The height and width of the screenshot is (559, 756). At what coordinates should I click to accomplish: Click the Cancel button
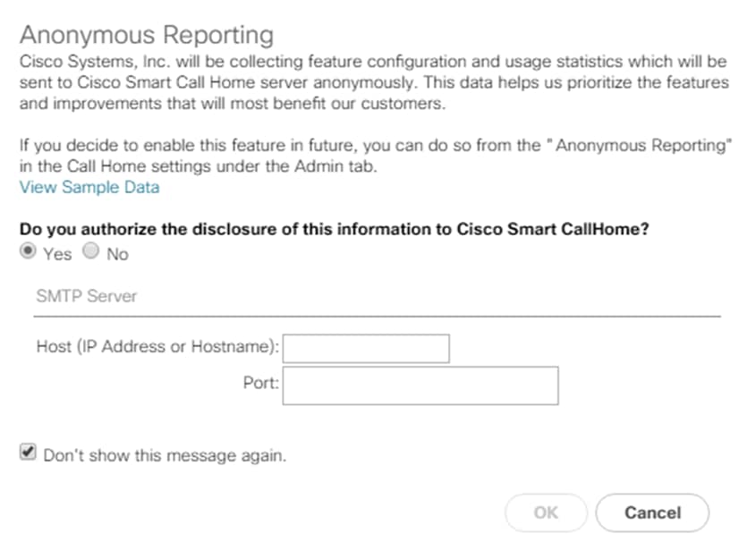(x=652, y=512)
